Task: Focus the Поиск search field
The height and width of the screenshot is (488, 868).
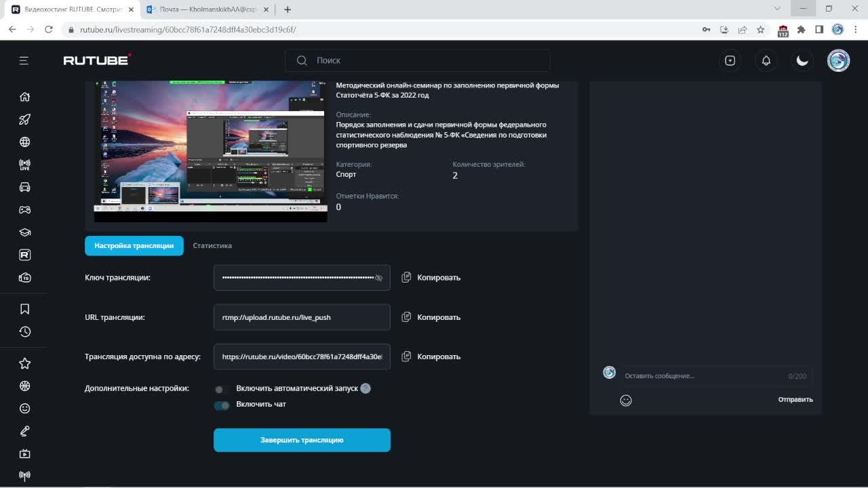Action: click(x=418, y=60)
